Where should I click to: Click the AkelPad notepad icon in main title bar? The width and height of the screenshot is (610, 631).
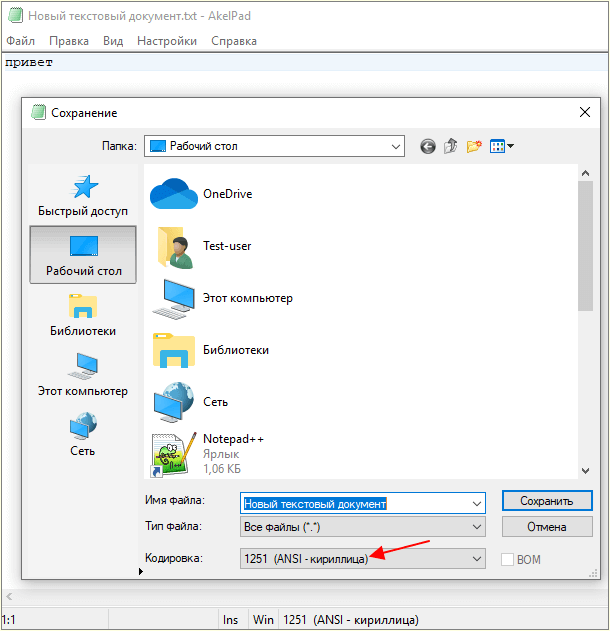[16, 15]
